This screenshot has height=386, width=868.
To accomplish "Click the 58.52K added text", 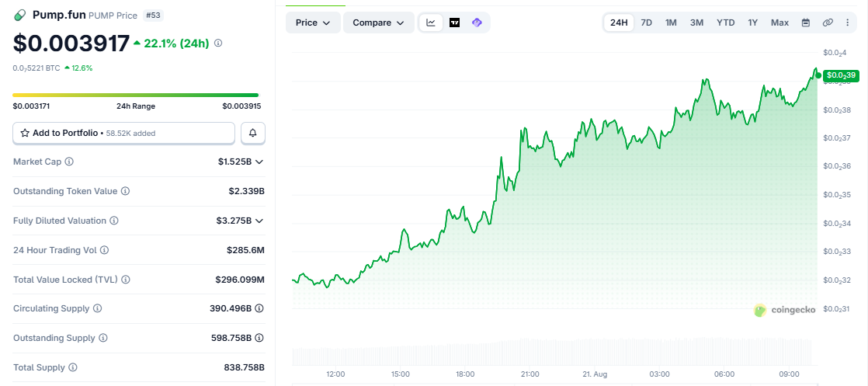I will (130, 133).
